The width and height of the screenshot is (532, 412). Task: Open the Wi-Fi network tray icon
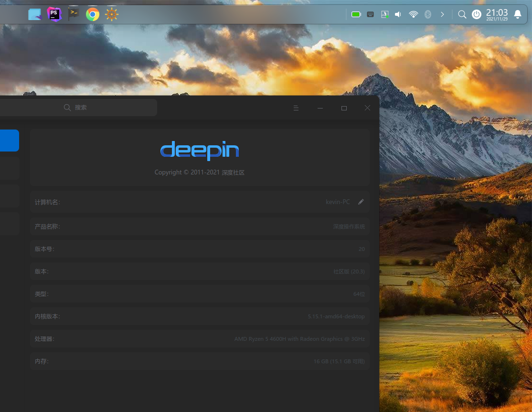414,14
